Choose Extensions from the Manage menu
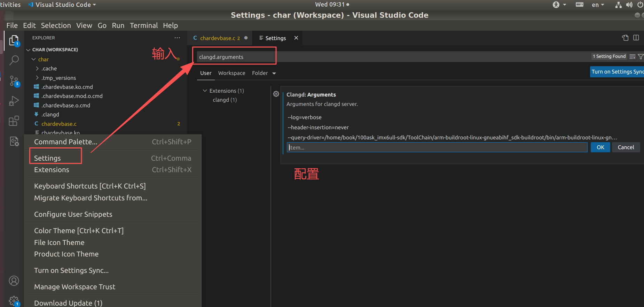Viewport: 644px width, 307px height. click(x=113, y=170)
